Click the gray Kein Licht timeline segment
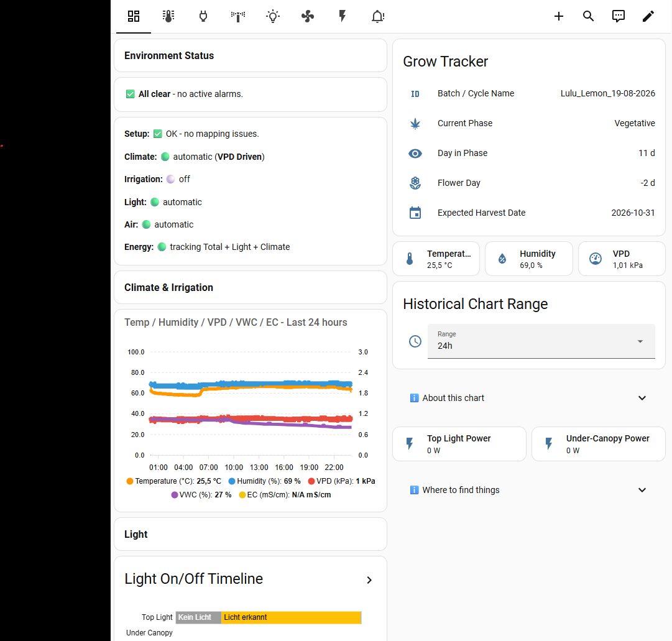672x641 pixels. [198, 617]
